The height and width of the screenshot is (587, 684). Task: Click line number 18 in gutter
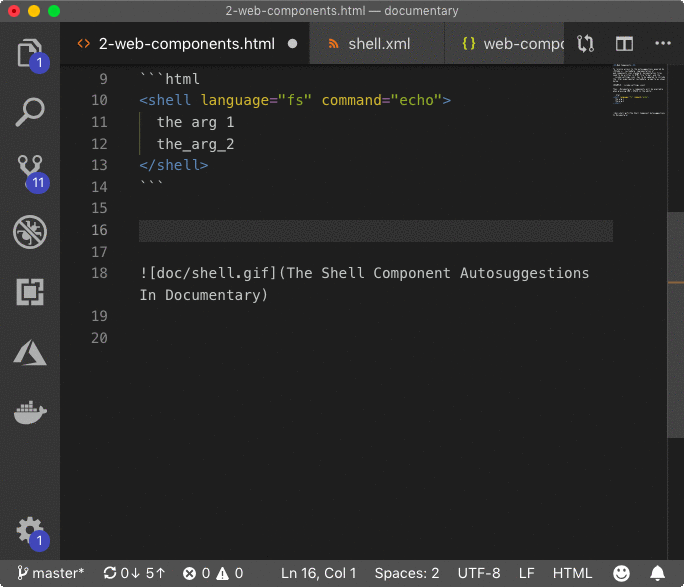point(99,273)
